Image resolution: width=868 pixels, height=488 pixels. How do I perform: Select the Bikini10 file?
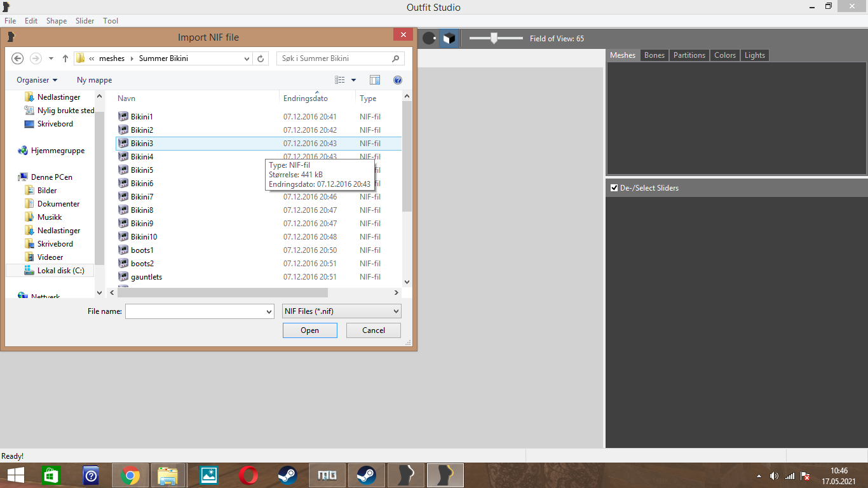(259, 237)
